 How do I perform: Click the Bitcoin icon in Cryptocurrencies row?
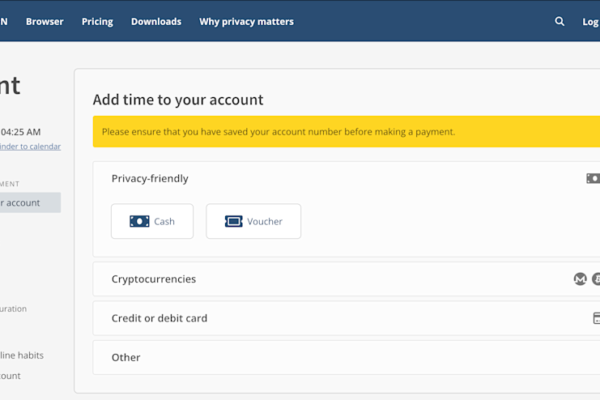[596, 279]
